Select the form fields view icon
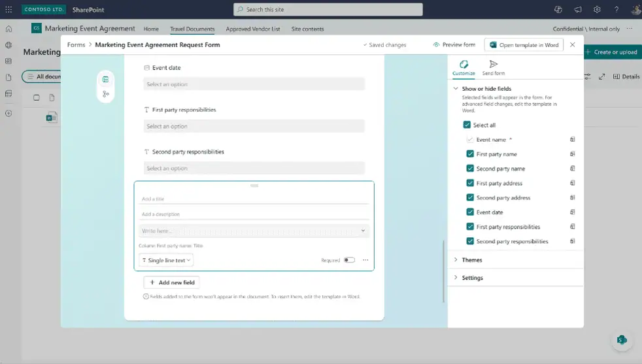Viewport: 642px width, 364px height. click(106, 80)
